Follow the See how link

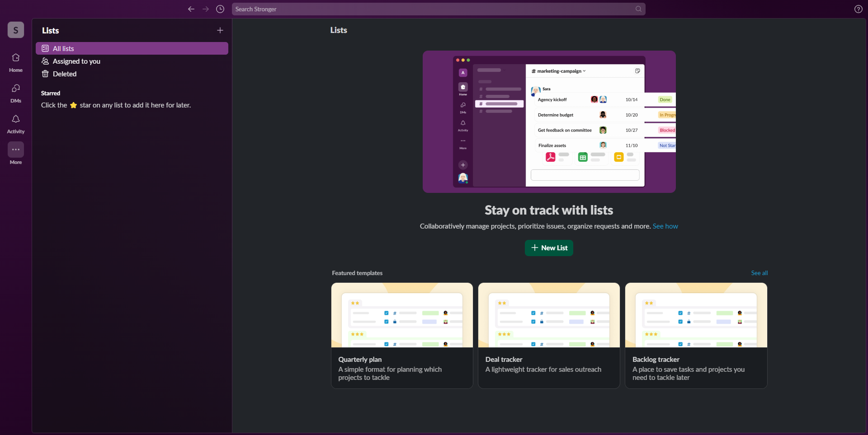665,226
